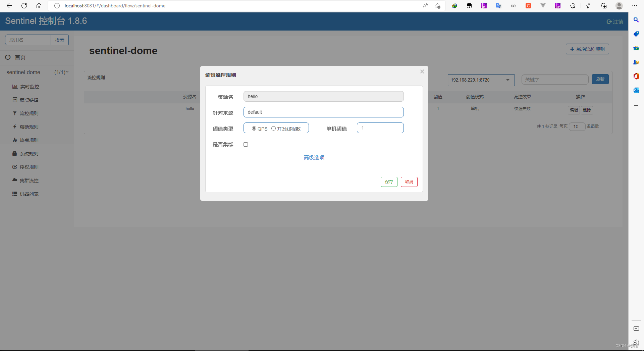The width and height of the screenshot is (644, 351).
Task: Toggle the sidebar hide icon
Action: click(636, 329)
